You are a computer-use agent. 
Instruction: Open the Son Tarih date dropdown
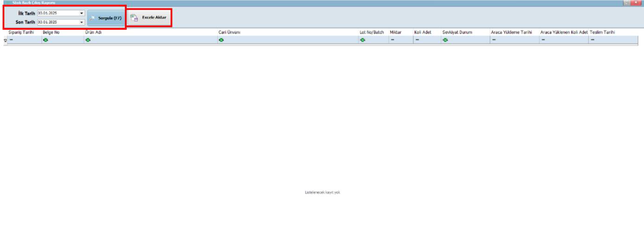[82, 22]
